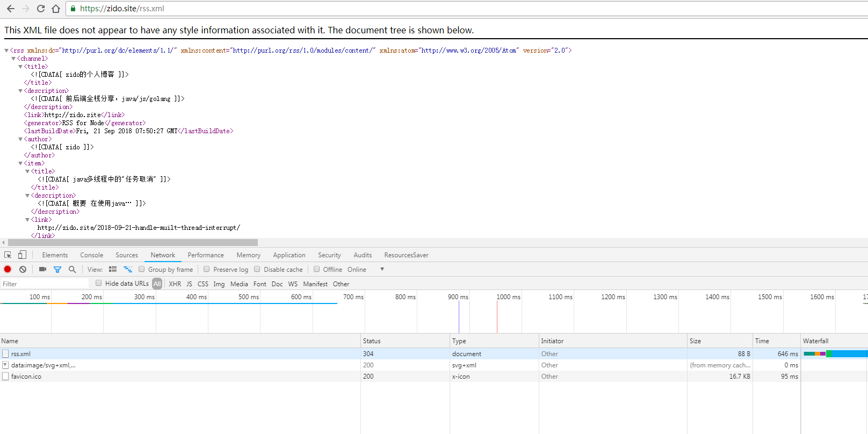The height and width of the screenshot is (434, 868).
Task: Tick the Hide data URLs checkbox
Action: click(98, 283)
